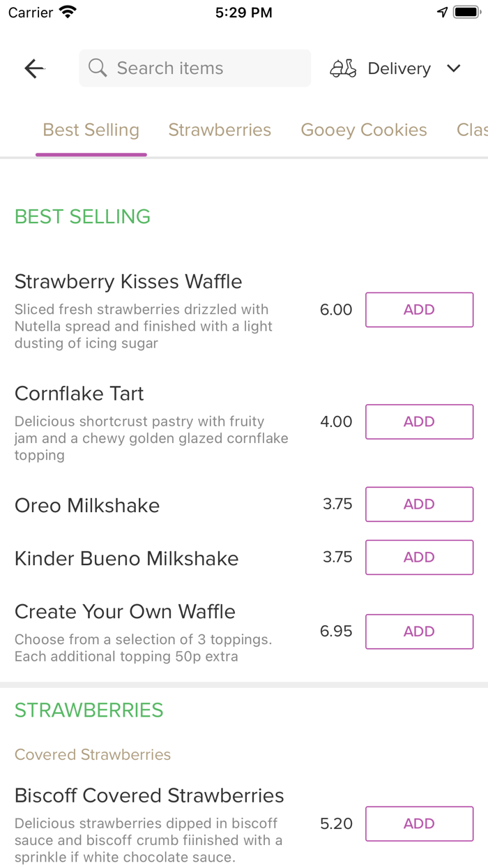The image size is (488, 868).
Task: Tap the Search items input field
Action: click(x=195, y=68)
